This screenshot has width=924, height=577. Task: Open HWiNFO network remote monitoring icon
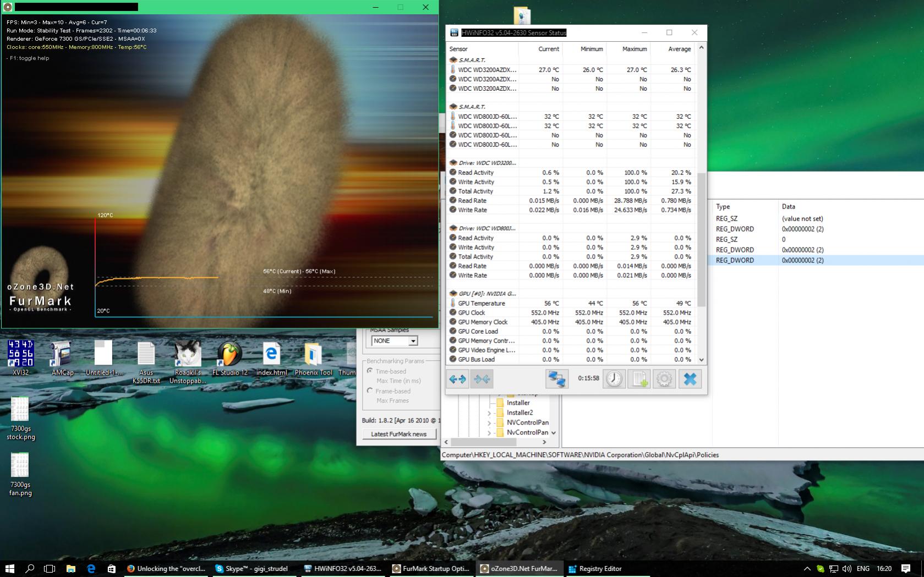coord(556,379)
